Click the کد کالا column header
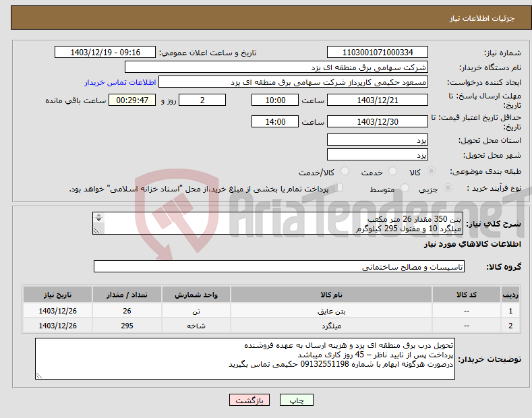Image resolution: width=532 pixels, height=418 pixels. click(467, 295)
